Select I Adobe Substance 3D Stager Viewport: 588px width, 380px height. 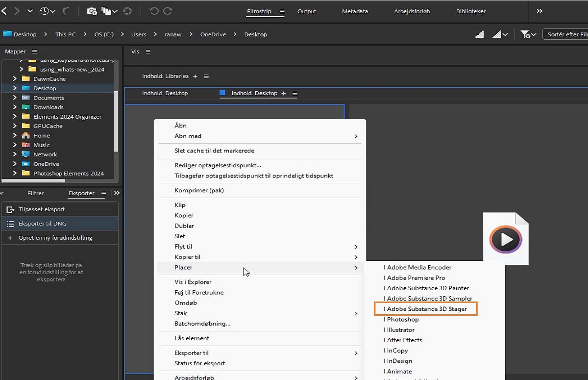(425, 309)
